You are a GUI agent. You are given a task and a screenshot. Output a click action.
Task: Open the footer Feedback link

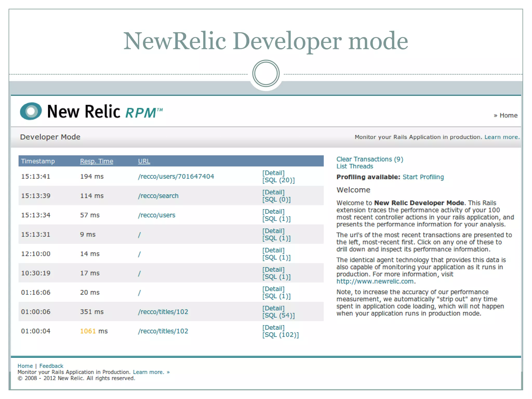51,366
